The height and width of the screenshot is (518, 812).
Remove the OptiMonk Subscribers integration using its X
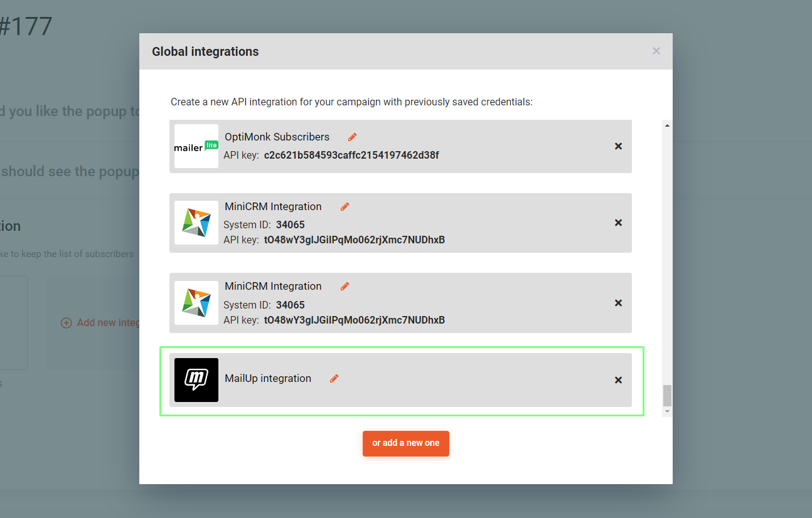pos(618,146)
